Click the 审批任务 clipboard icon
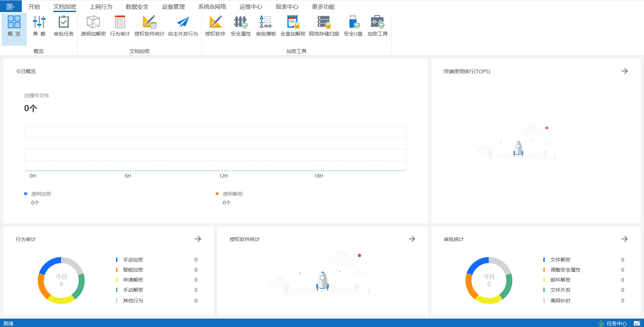This screenshot has width=644, height=327. click(x=64, y=26)
